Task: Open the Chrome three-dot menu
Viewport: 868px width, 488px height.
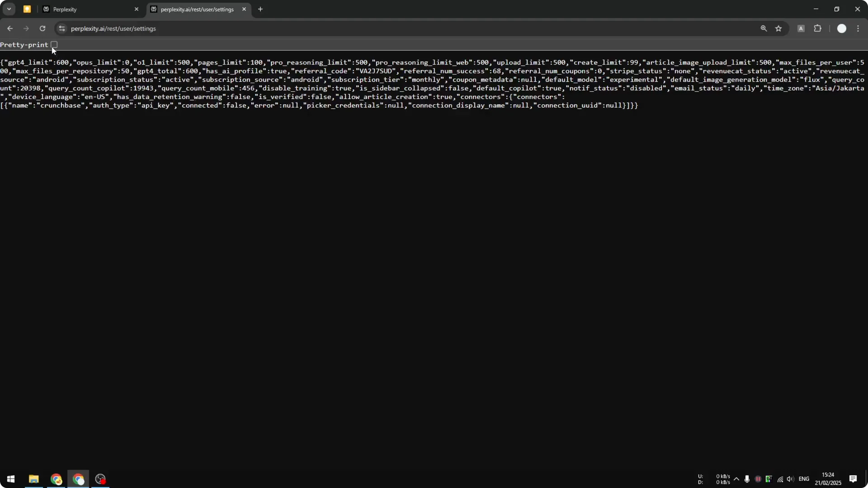Action: point(859,28)
